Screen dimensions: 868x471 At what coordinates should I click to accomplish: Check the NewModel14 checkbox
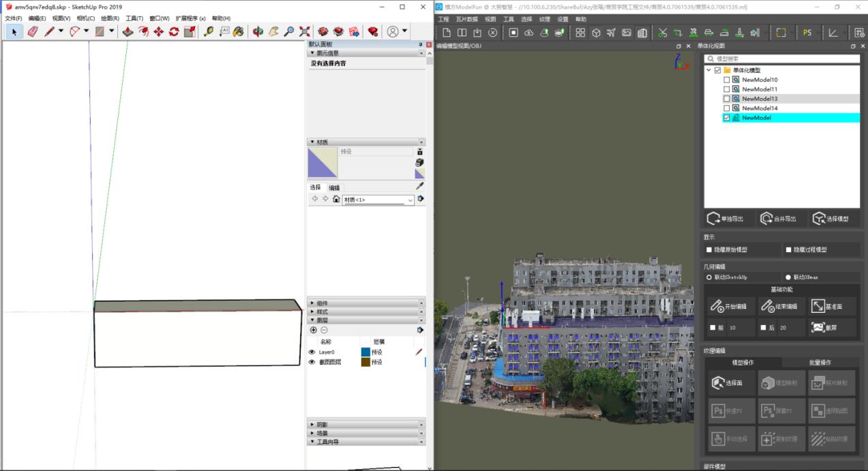coord(727,108)
